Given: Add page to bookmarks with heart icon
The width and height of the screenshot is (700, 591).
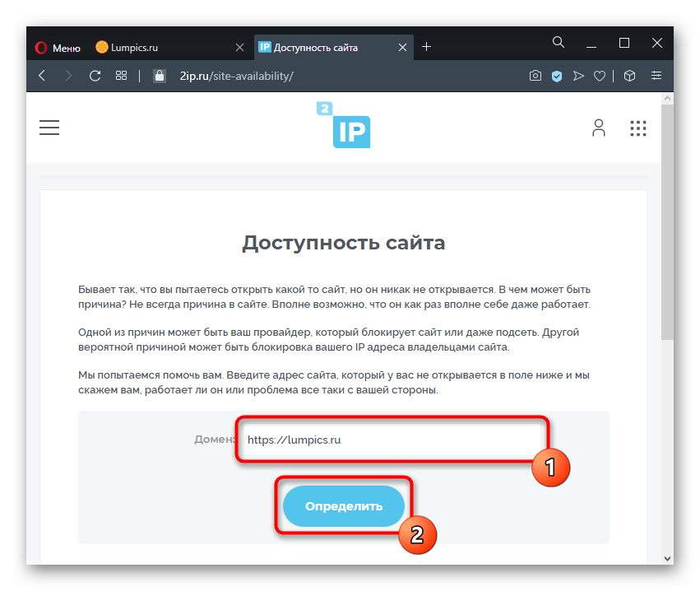Looking at the screenshot, I should [600, 76].
